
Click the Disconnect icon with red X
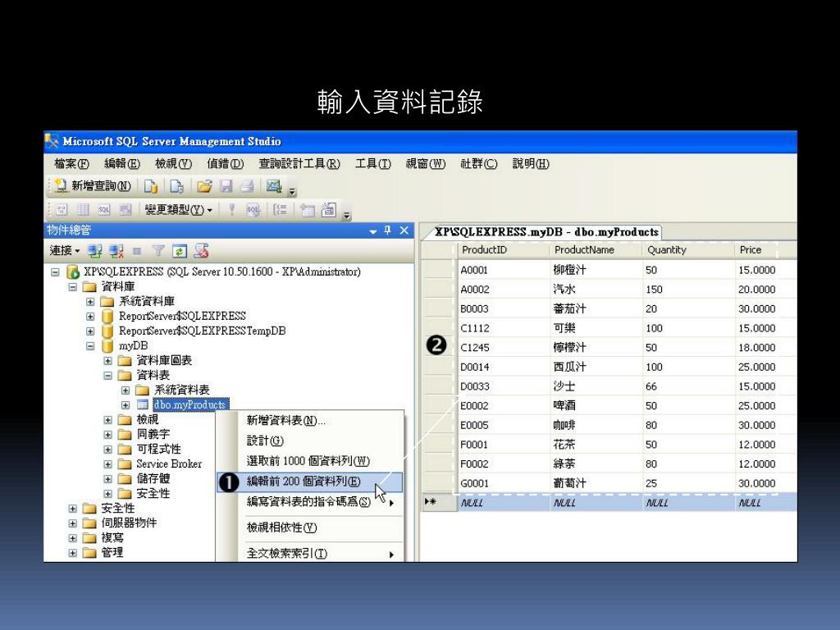click(116, 251)
